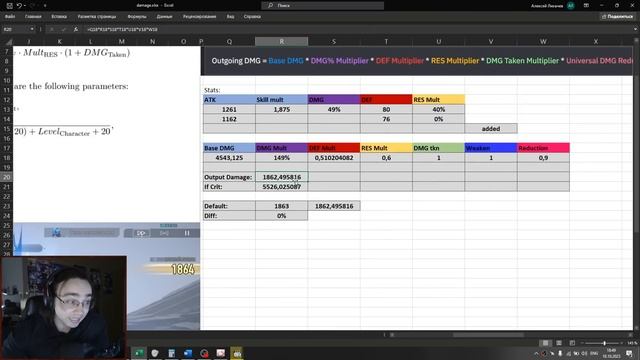The height and width of the screenshot is (360, 640).
Task: Open the quick access toolbar customize arrow
Action: 45,6
